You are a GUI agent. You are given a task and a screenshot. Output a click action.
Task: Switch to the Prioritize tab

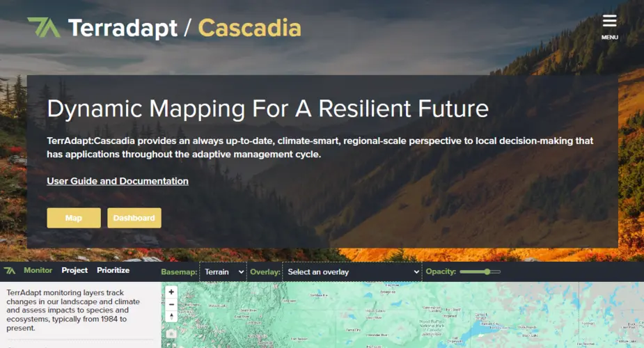point(113,270)
